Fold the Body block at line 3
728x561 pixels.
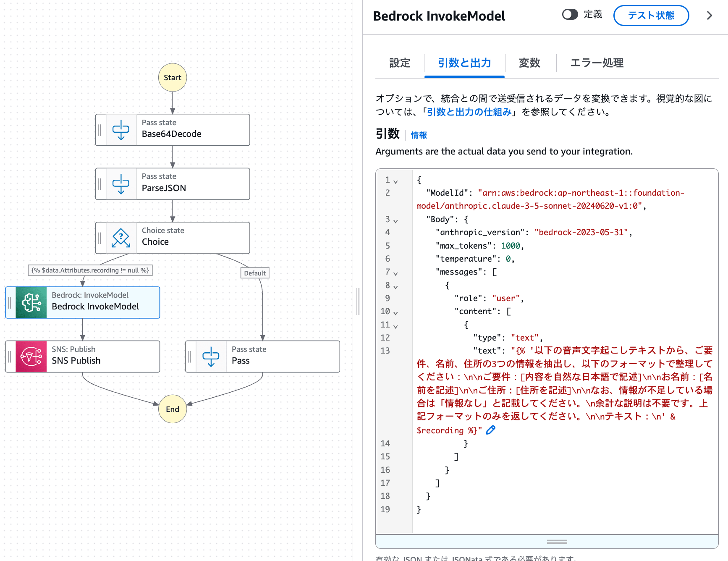(395, 220)
